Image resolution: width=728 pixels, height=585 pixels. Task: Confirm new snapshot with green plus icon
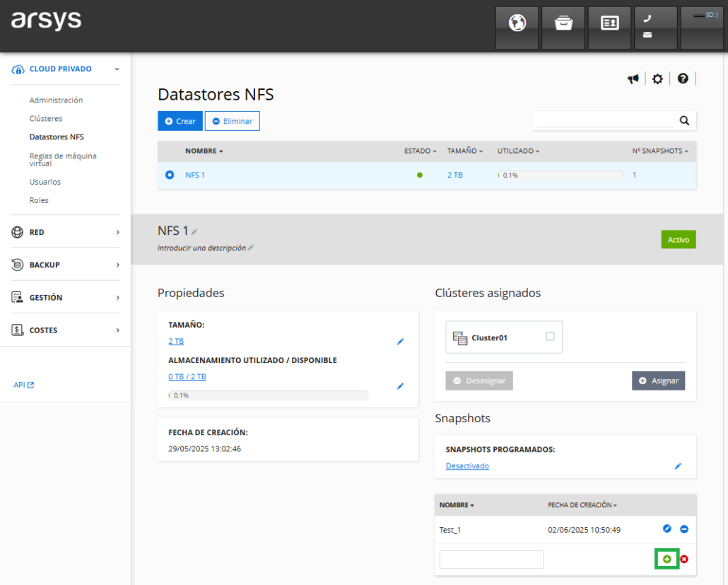pos(667,559)
